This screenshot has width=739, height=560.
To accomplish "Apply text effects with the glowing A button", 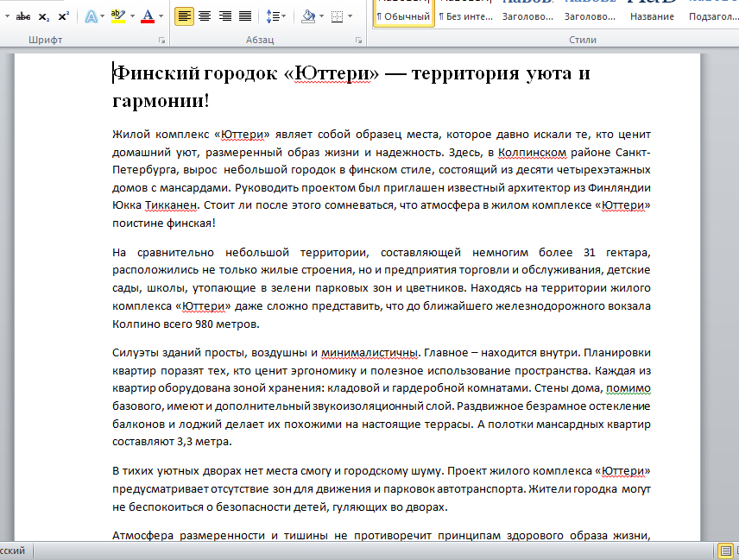I will pos(91,16).
